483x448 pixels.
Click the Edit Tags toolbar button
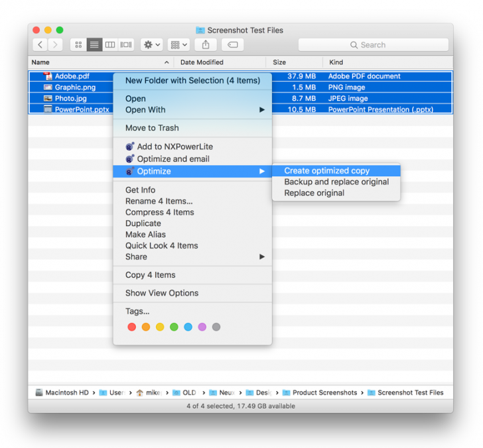pos(233,45)
